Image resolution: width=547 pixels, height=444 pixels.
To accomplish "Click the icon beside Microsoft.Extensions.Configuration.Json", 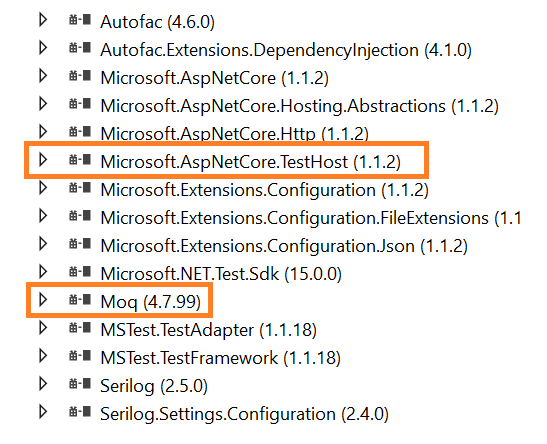I will (x=80, y=243).
